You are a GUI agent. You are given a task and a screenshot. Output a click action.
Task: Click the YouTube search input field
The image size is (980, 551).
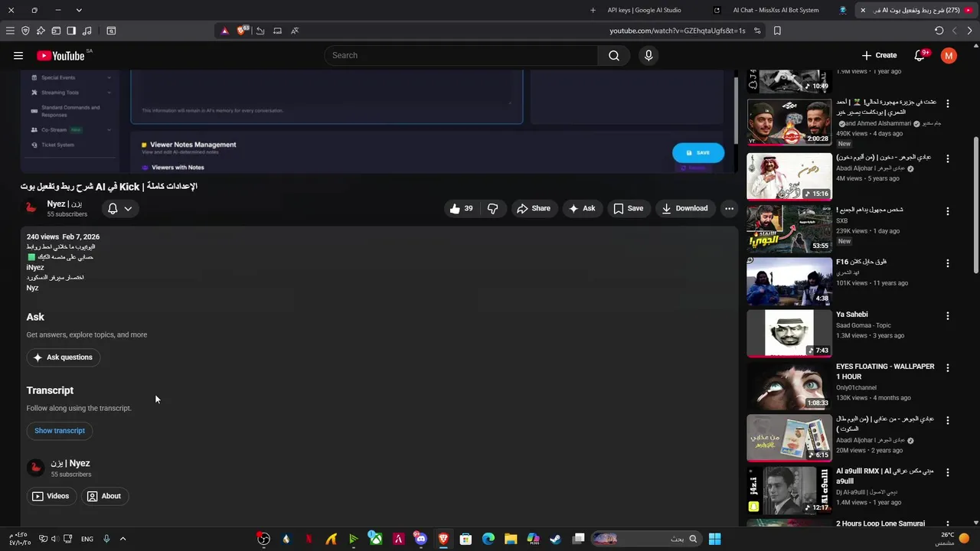461,55
